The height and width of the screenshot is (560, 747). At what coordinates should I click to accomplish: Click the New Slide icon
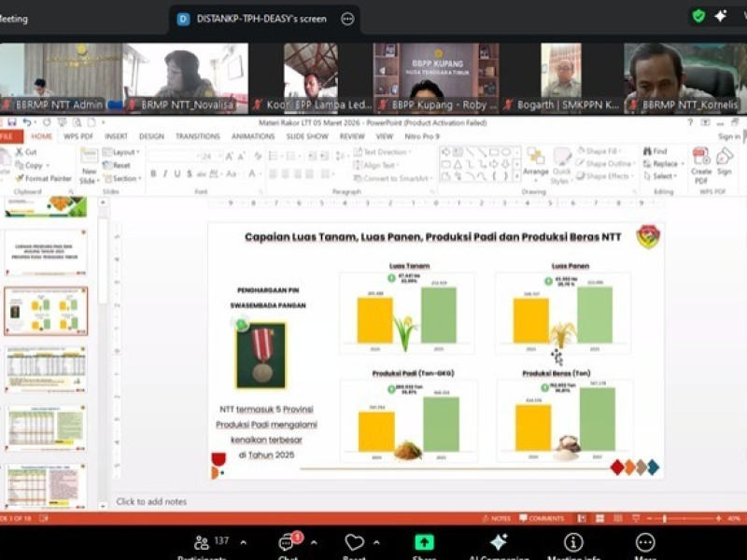89,162
